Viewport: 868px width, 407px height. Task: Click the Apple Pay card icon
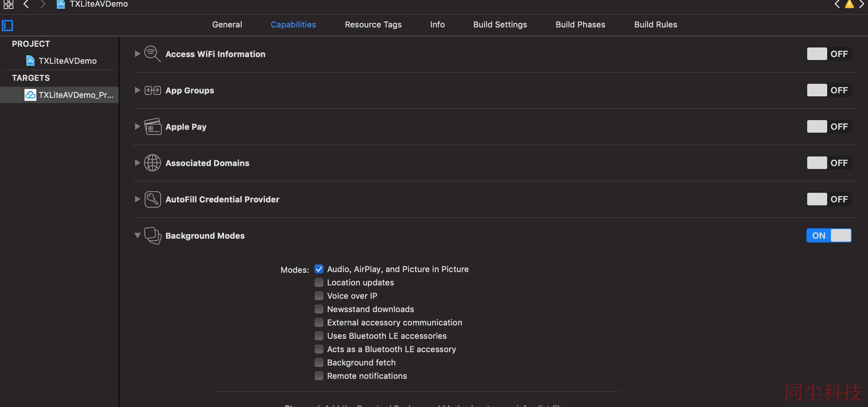pyautogui.click(x=152, y=127)
